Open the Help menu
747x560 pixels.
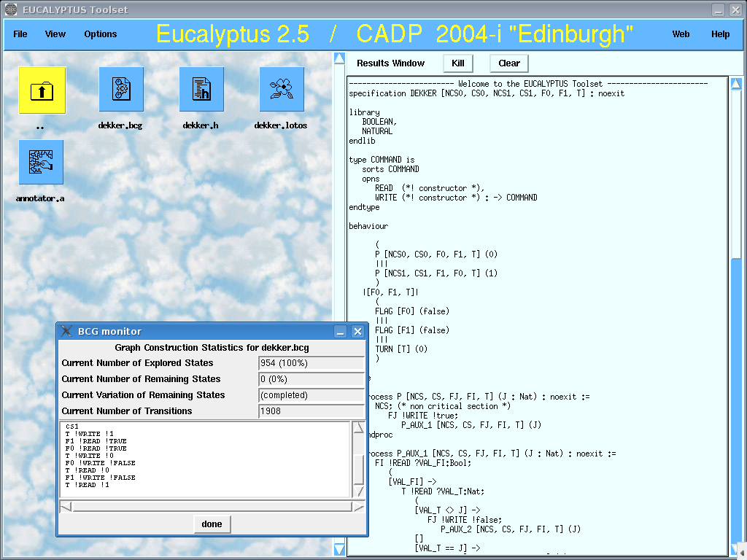pyautogui.click(x=720, y=34)
